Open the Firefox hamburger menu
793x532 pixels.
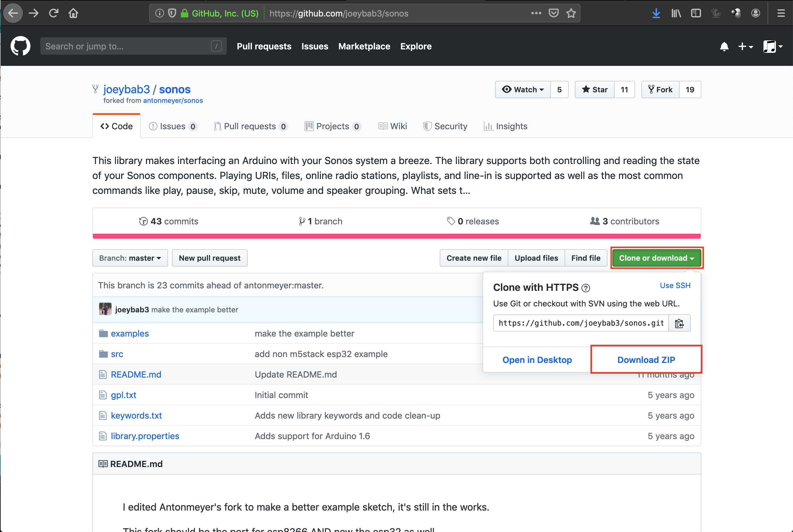(x=781, y=13)
